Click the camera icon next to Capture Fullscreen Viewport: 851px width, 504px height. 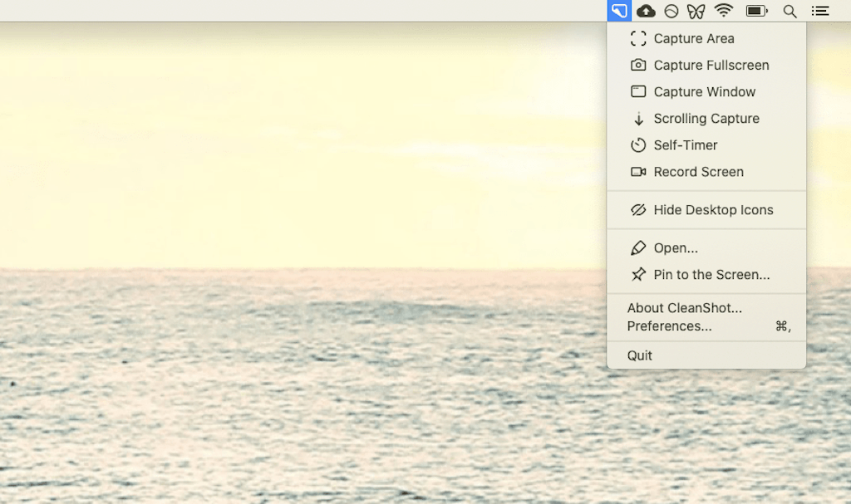point(638,65)
